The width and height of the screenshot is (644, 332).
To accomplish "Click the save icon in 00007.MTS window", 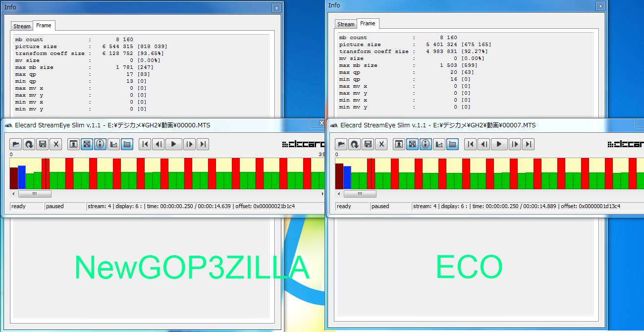I will (368, 144).
